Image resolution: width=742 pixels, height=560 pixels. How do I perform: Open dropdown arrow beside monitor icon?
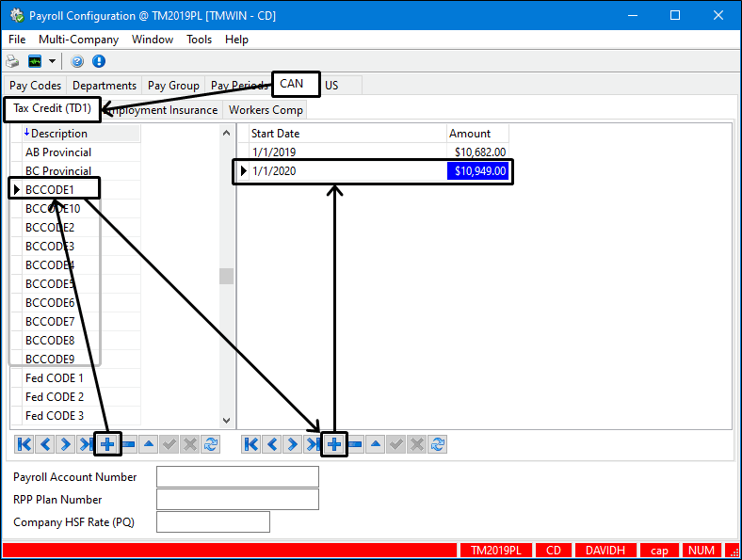pos(52,61)
